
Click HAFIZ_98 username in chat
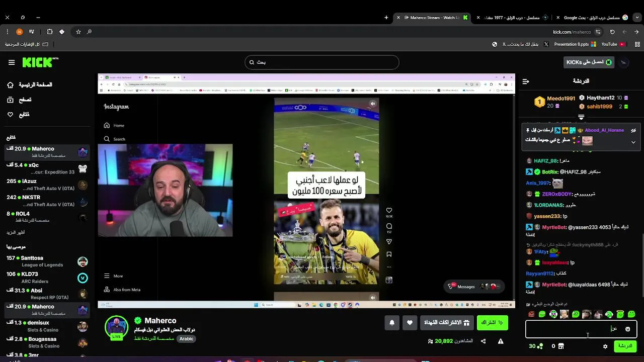tap(545, 161)
